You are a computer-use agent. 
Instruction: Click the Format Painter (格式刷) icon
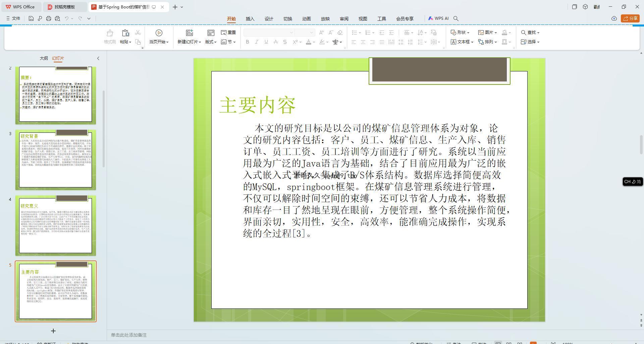tap(110, 33)
